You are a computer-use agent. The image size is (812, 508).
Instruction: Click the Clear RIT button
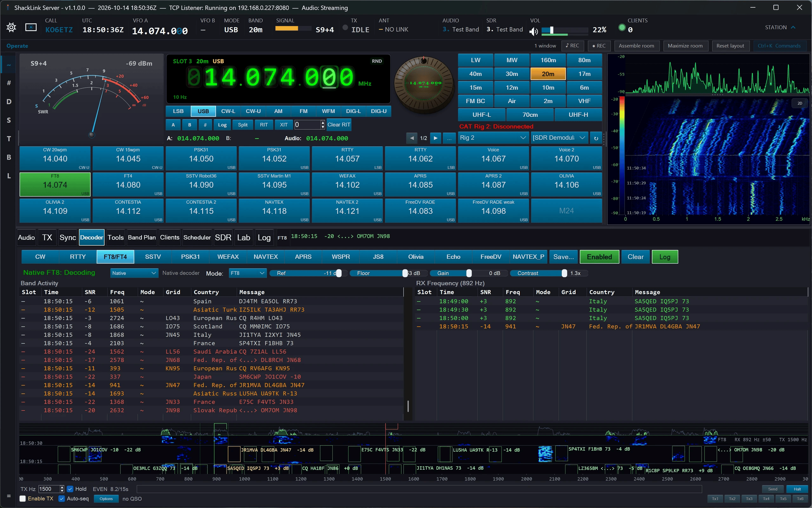(338, 125)
